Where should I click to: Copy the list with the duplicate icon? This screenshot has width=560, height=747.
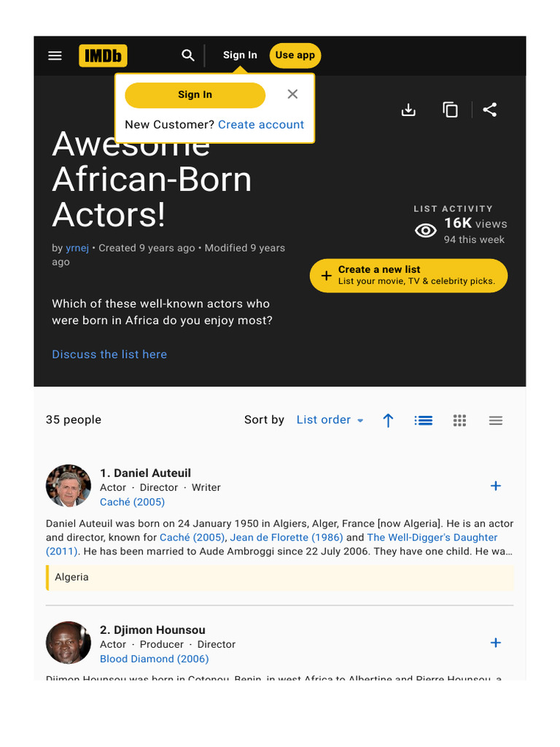click(x=450, y=109)
